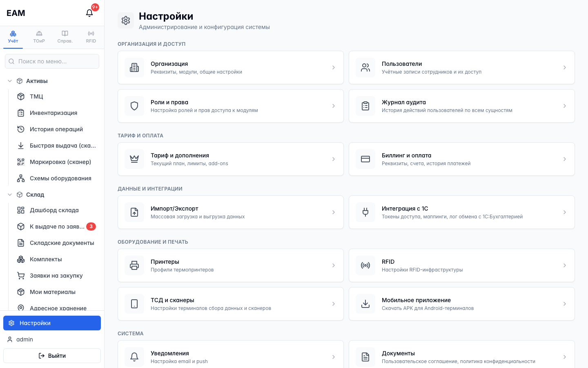Image resolution: width=588 pixels, height=368 pixels.
Task: Collapse the Склад menu group
Action: 10,195
